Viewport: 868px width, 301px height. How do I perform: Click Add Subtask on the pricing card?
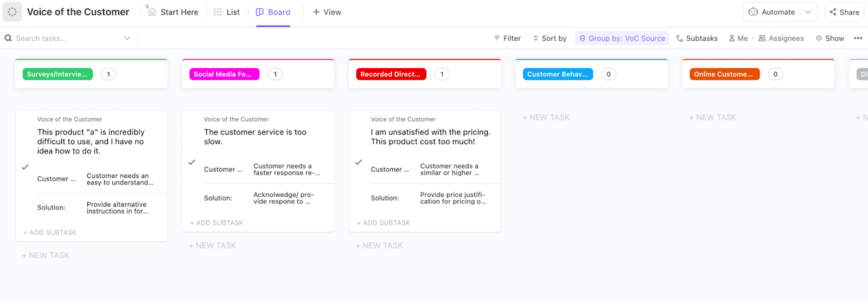383,223
